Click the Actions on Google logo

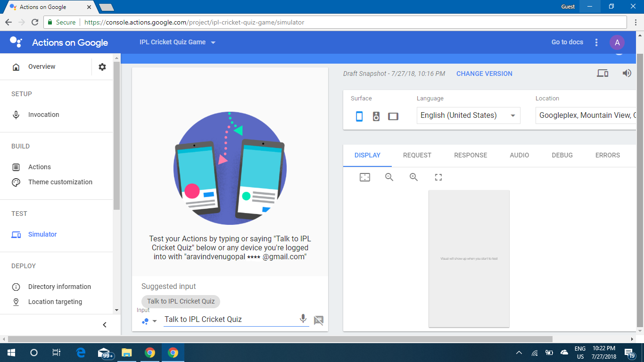click(x=59, y=42)
